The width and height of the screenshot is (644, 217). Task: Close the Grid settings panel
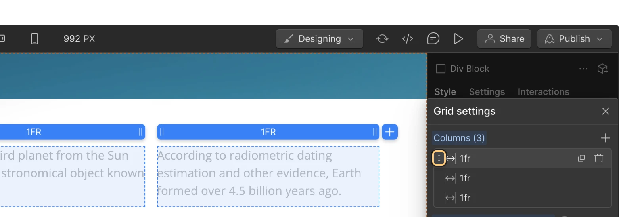click(605, 111)
